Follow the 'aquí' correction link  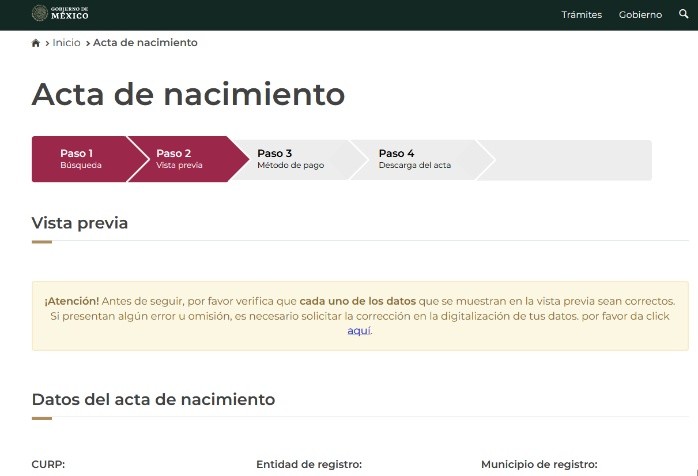tap(359, 331)
